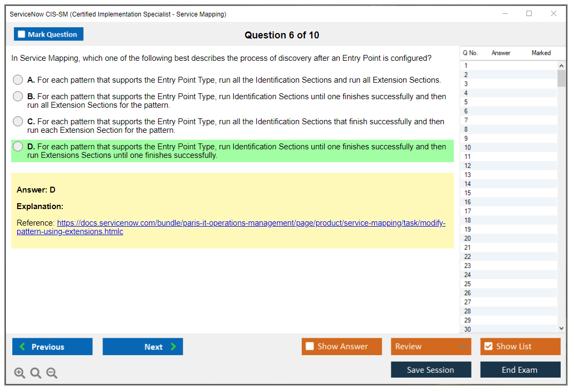Screen dimensions: 574x392
Task: Click the End Exam button
Action: pos(520,370)
